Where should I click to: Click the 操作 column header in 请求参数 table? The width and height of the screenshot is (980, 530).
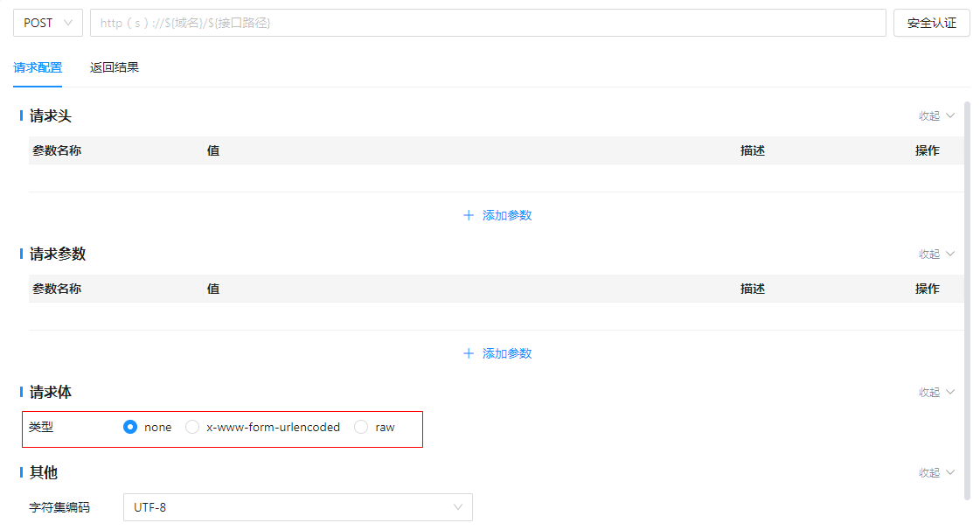tap(928, 289)
